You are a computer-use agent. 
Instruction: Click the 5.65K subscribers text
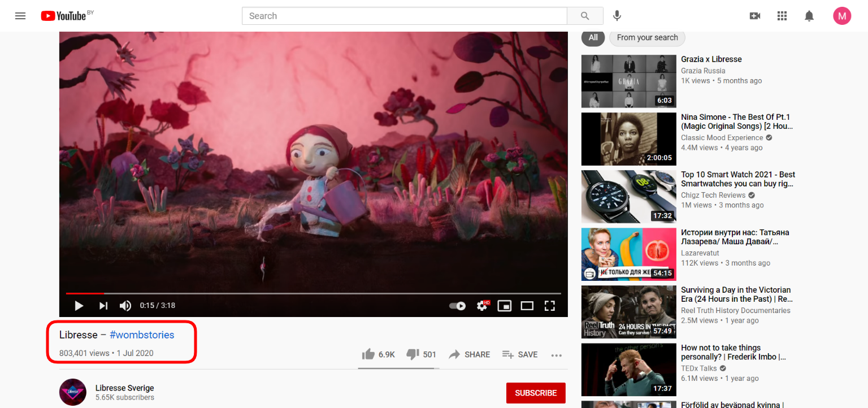pyautogui.click(x=125, y=398)
